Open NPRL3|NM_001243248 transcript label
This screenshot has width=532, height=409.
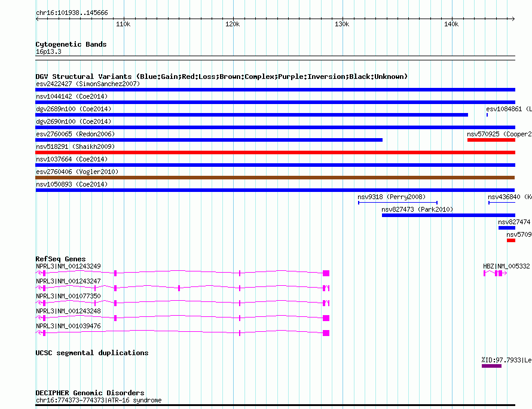[x=68, y=312]
